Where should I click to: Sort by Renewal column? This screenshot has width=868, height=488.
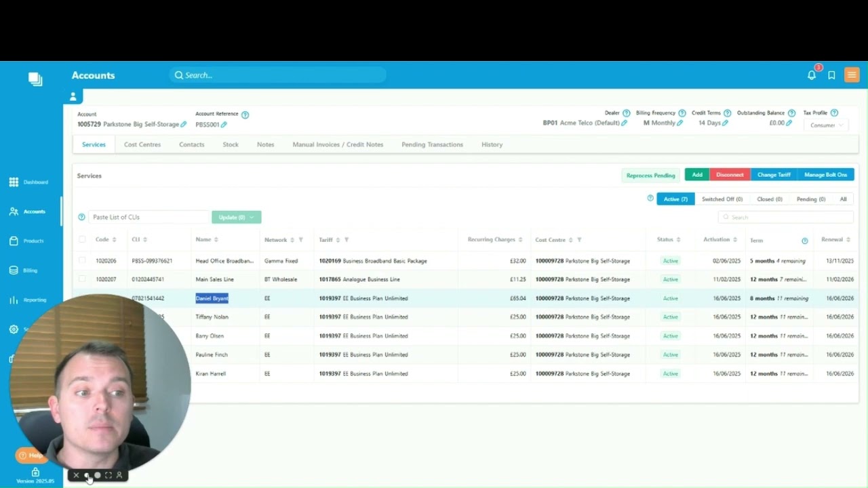point(848,240)
